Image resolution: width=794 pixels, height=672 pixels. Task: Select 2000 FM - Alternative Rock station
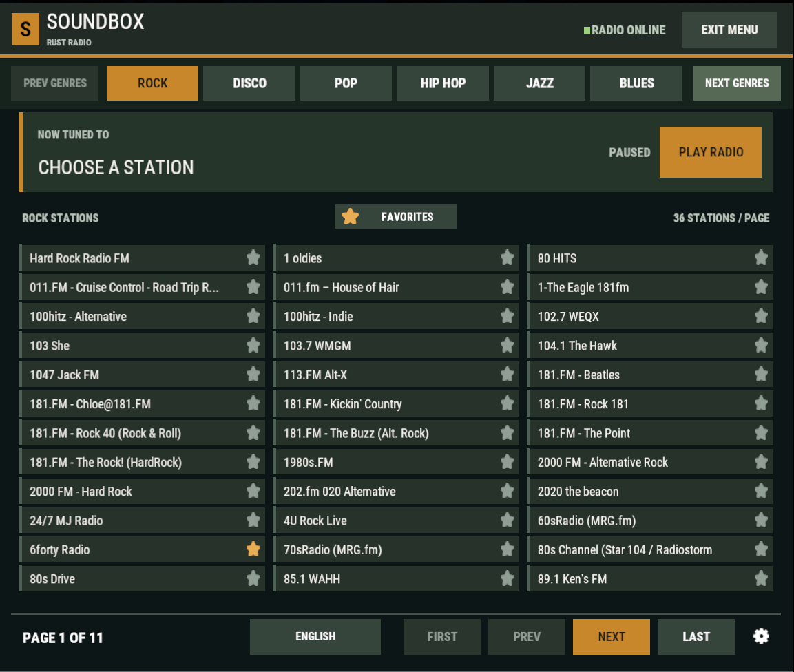(650, 462)
